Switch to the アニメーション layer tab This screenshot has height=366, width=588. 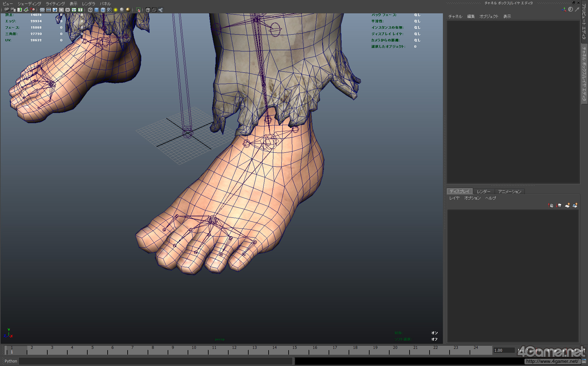510,191
